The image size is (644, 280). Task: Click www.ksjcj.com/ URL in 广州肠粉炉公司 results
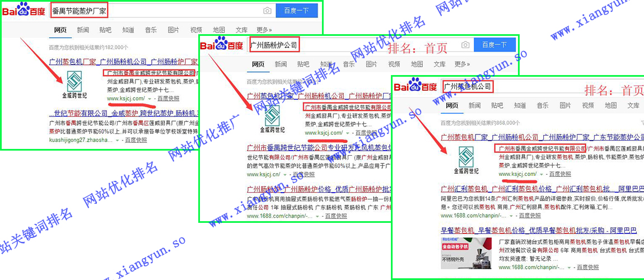pyautogui.click(x=324, y=133)
